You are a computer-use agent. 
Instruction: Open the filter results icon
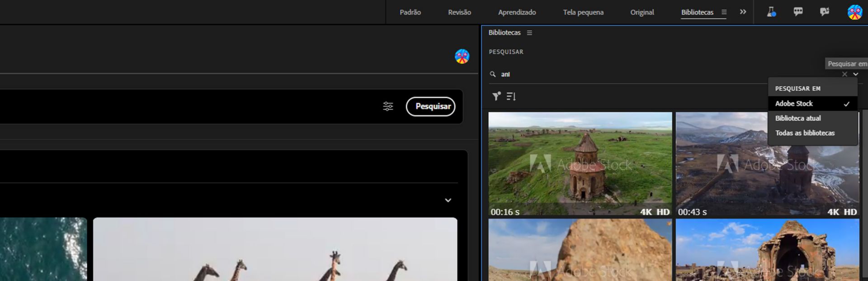click(x=496, y=96)
